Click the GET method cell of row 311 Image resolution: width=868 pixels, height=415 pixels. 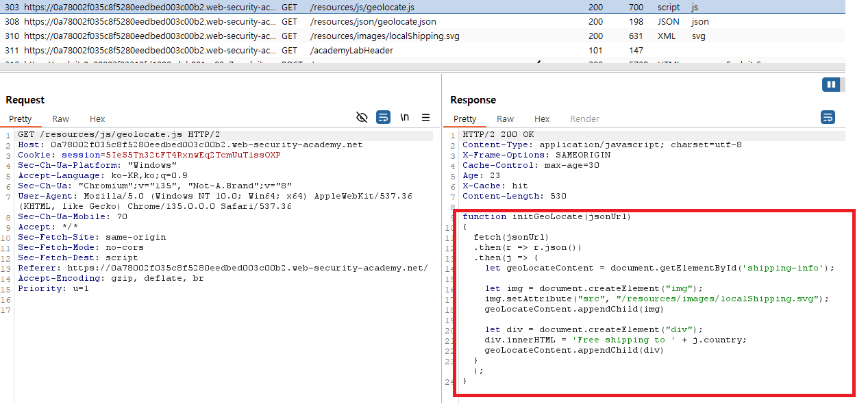pyautogui.click(x=289, y=50)
